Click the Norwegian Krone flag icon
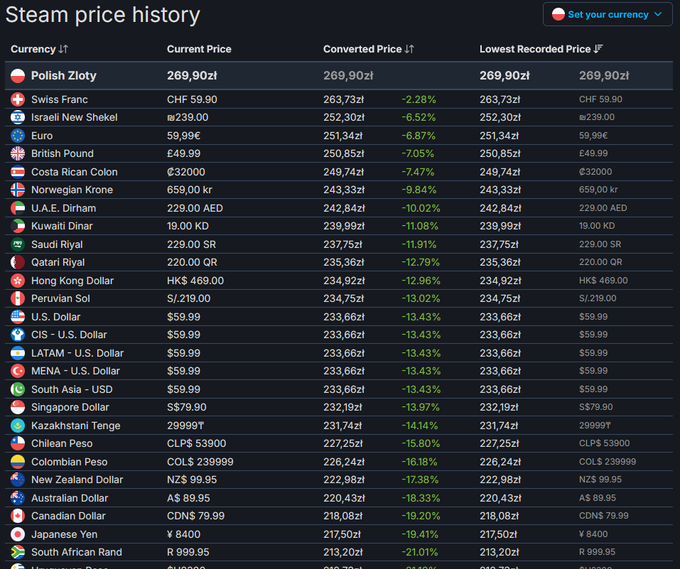 18,190
